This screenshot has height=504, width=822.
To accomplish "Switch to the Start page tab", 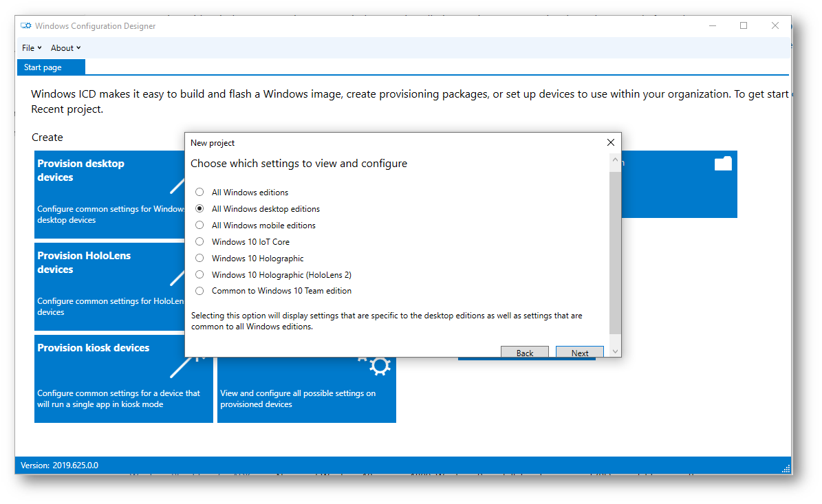I will coord(51,67).
